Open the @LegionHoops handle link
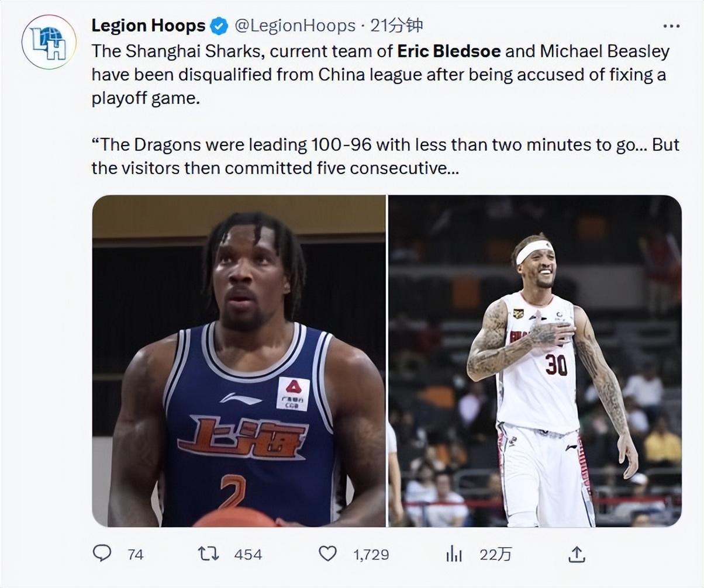 295,26
